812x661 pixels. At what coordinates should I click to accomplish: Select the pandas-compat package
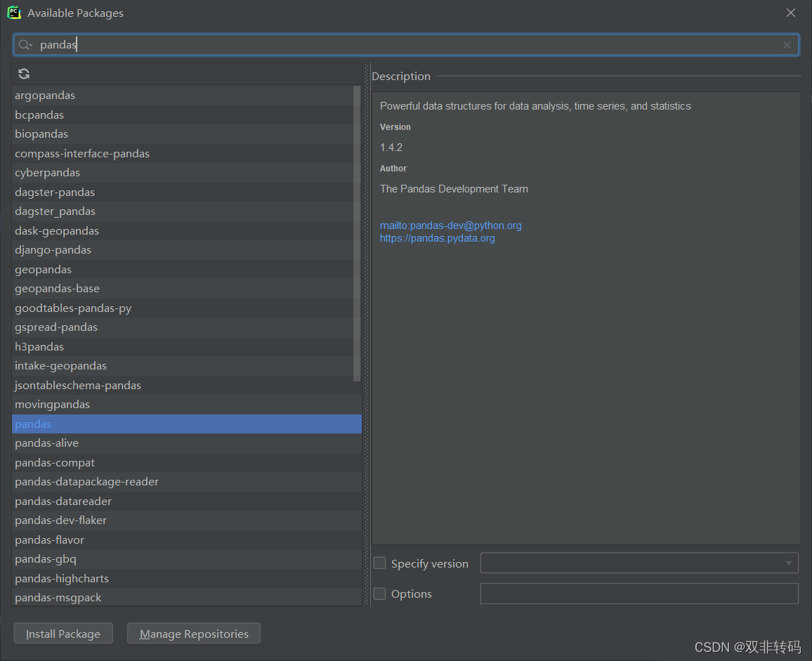point(186,463)
